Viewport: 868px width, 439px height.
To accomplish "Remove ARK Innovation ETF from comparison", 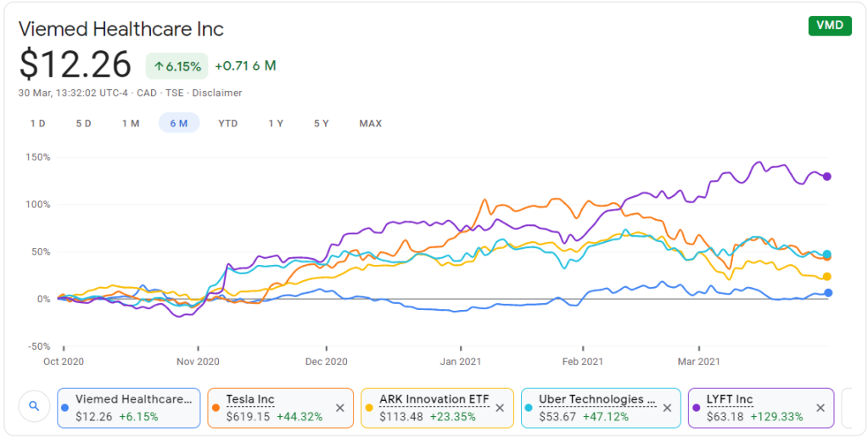I will [499, 408].
